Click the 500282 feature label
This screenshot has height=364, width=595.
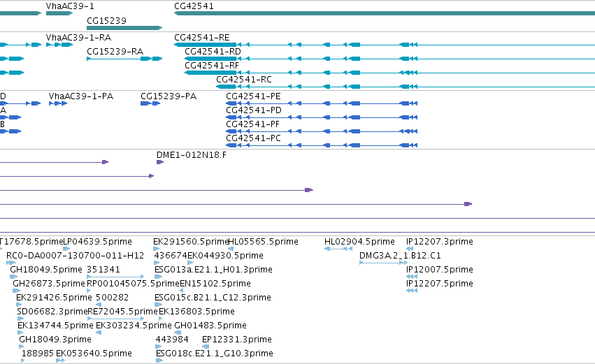pos(113,298)
